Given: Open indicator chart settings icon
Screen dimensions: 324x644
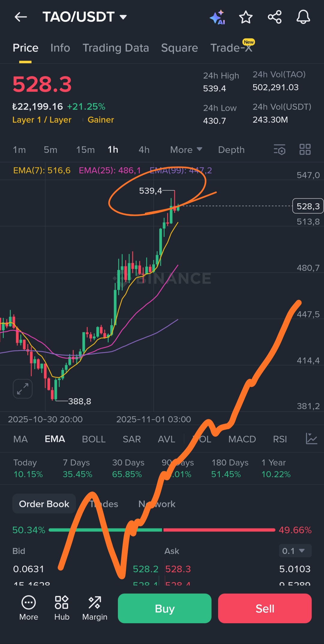Looking at the screenshot, I should click(311, 439).
